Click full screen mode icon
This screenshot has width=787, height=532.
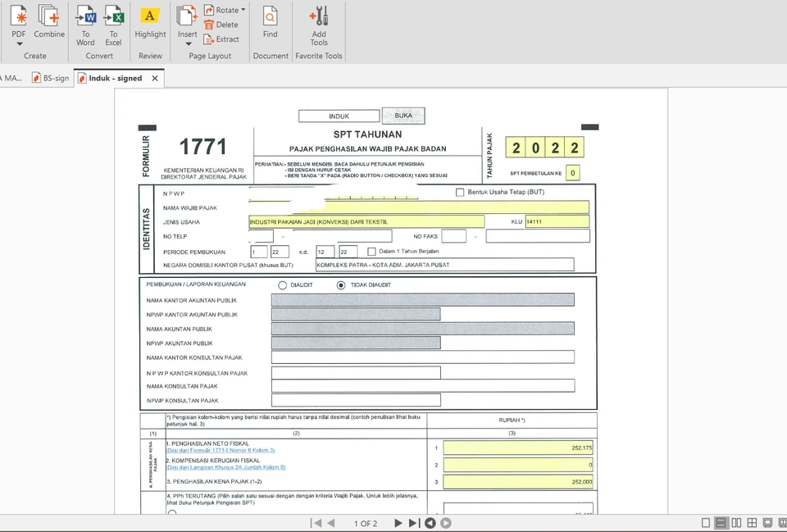[767, 523]
